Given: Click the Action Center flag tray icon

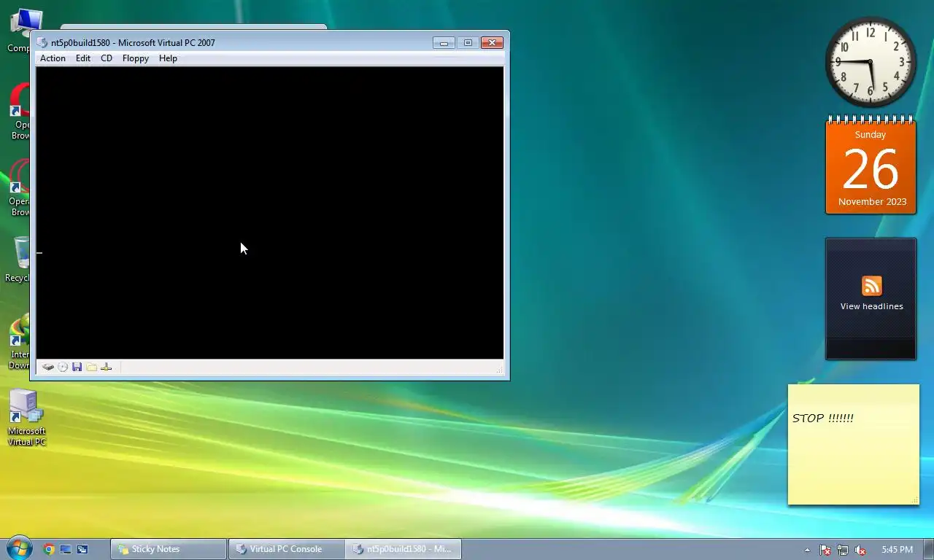Looking at the screenshot, I should tap(825, 550).
